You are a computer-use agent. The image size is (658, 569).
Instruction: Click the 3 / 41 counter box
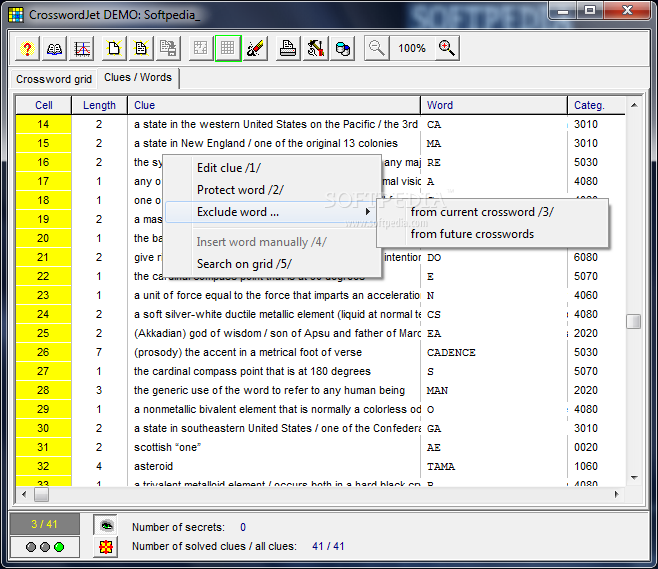tap(44, 524)
